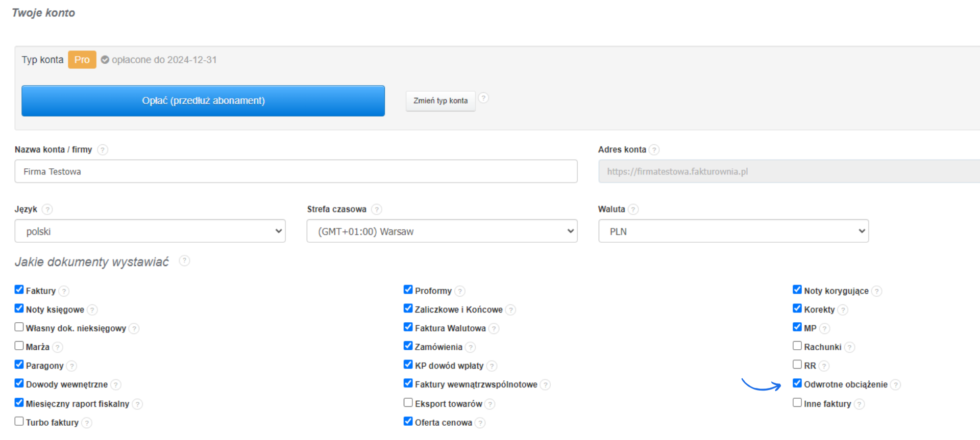Enable the Marża checkbox

[19, 346]
